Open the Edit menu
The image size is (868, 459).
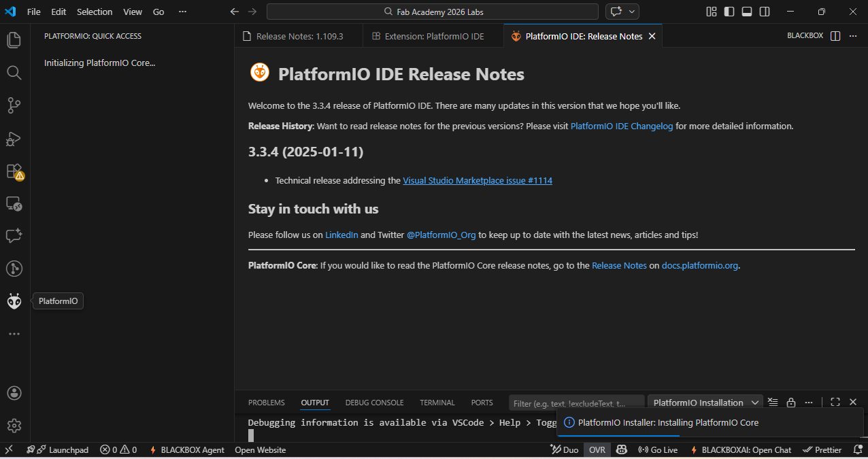pyautogui.click(x=59, y=12)
